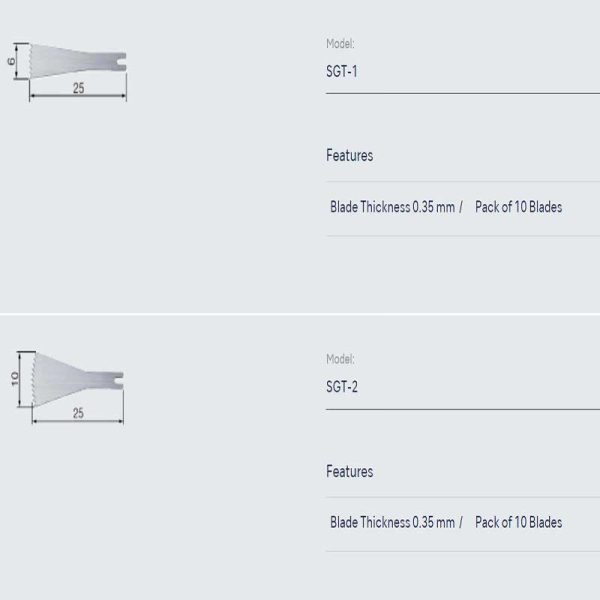Click the Features heading for SGT-1
The image size is (600, 600).
click(x=349, y=156)
